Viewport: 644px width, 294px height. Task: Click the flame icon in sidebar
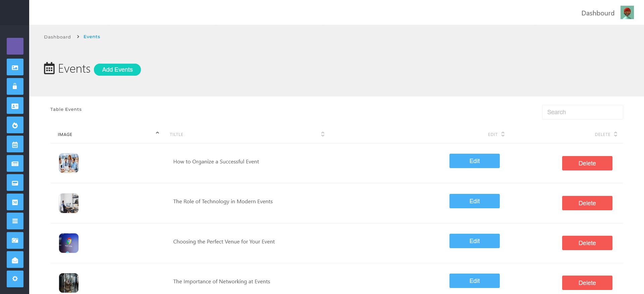[x=15, y=125]
